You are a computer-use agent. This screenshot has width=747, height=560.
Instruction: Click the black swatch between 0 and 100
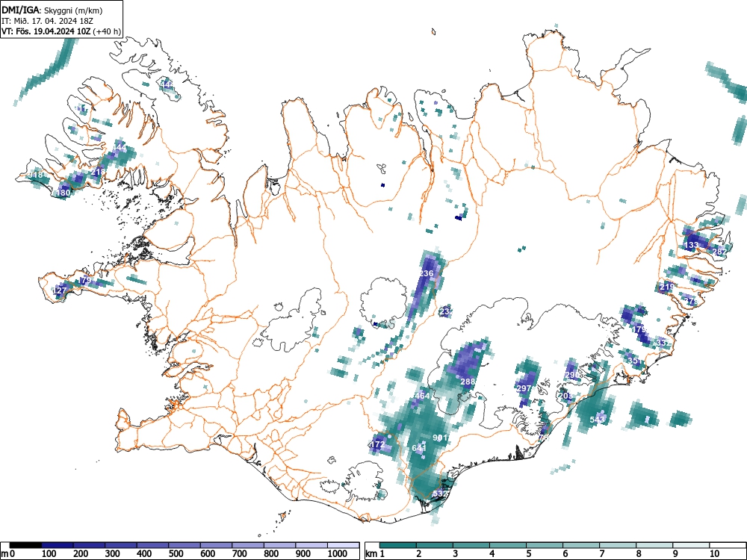(x=25, y=545)
